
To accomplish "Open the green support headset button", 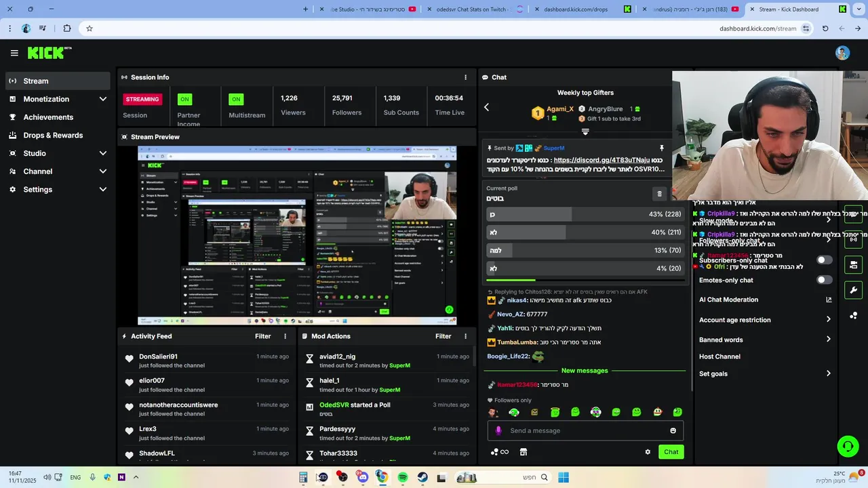I will (848, 446).
